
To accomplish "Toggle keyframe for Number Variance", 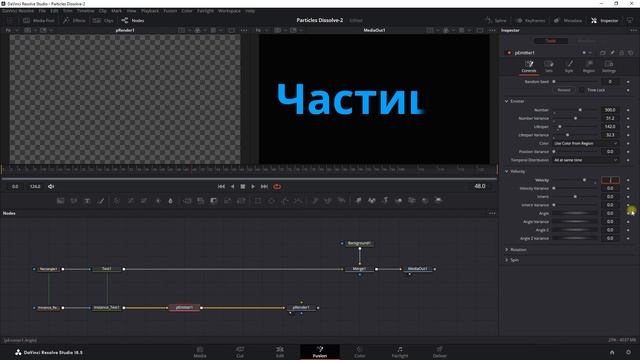I will click(x=628, y=118).
